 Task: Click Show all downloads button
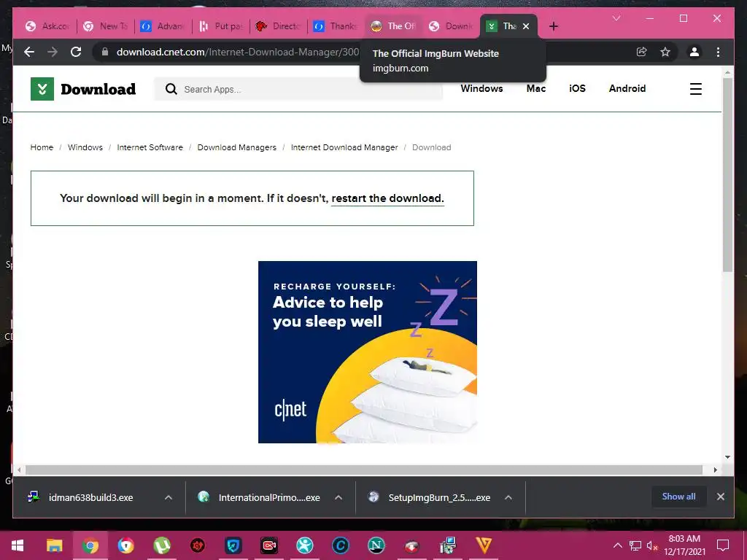coord(679,497)
